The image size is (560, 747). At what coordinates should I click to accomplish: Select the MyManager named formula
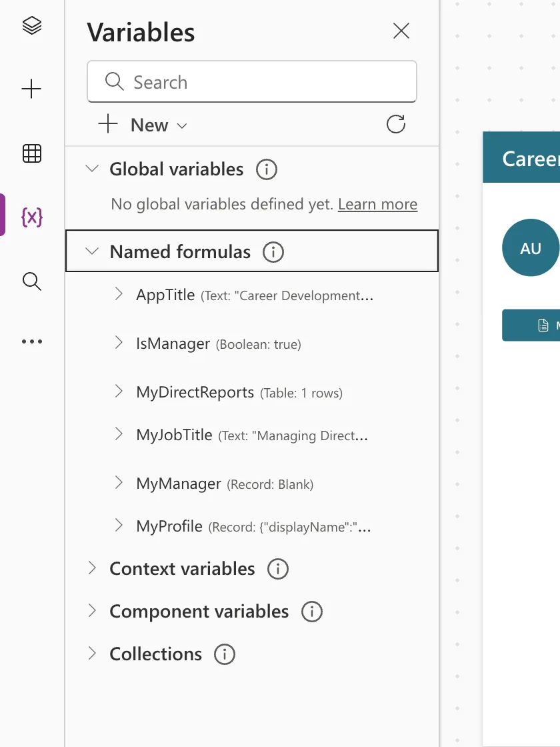tap(179, 484)
